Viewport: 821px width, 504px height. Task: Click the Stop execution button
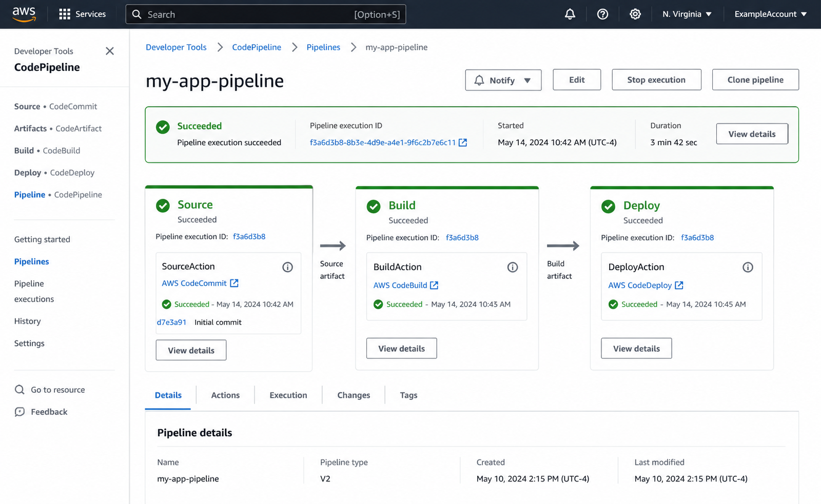pyautogui.click(x=656, y=80)
